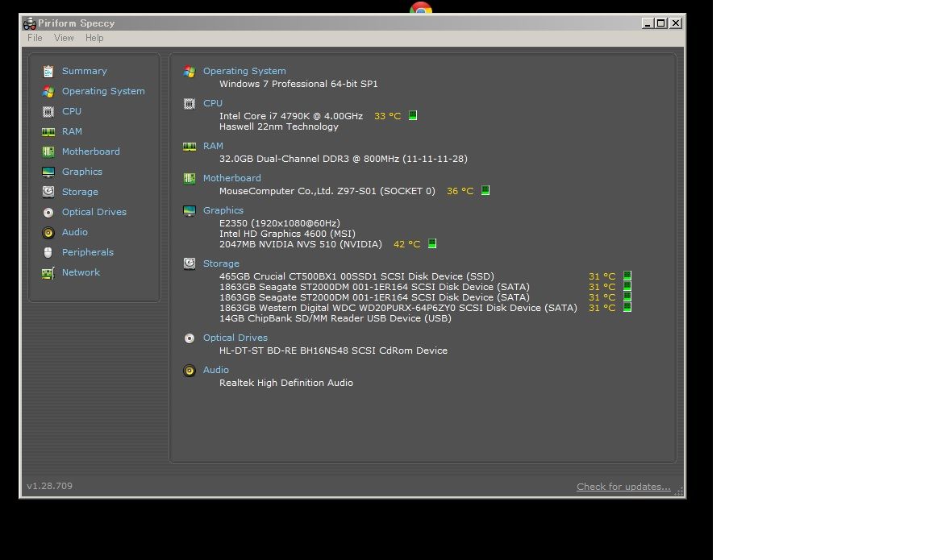Click the Optical Drives heading in main panel
929x560 pixels.
click(x=235, y=338)
